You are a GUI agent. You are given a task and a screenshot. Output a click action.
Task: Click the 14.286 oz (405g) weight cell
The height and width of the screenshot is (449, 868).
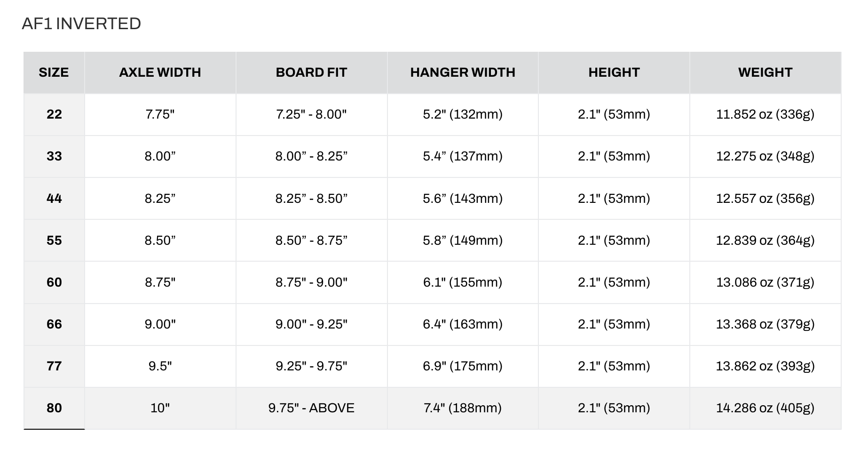coord(765,408)
